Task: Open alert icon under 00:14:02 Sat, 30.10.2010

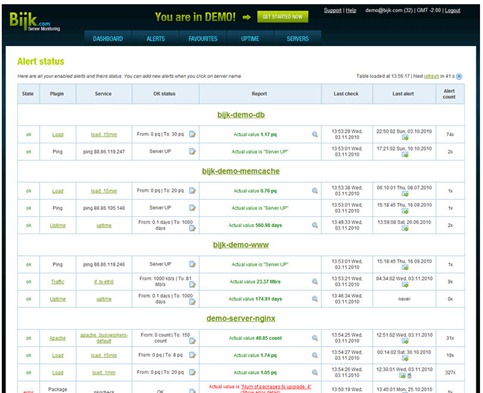Action: [405, 358]
